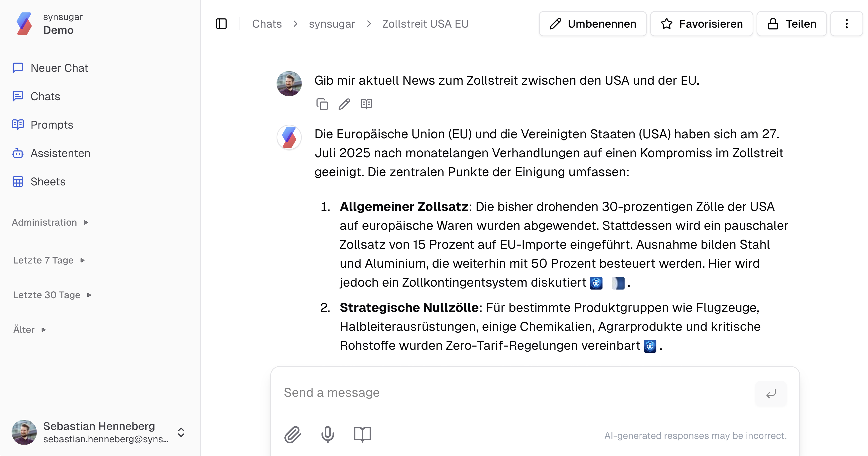Edit the question about Zollstreit
868x456 pixels.
coord(344,104)
